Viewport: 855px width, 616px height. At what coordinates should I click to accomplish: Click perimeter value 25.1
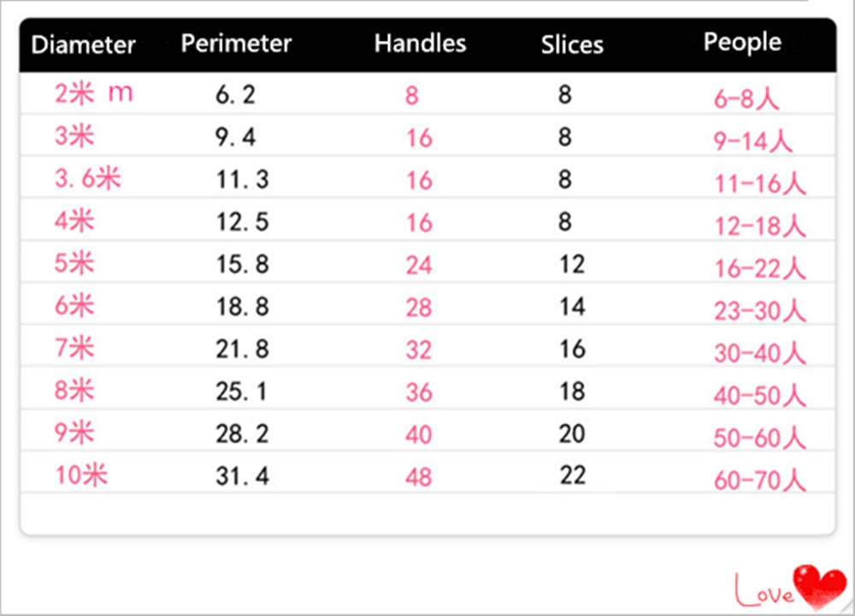241,391
